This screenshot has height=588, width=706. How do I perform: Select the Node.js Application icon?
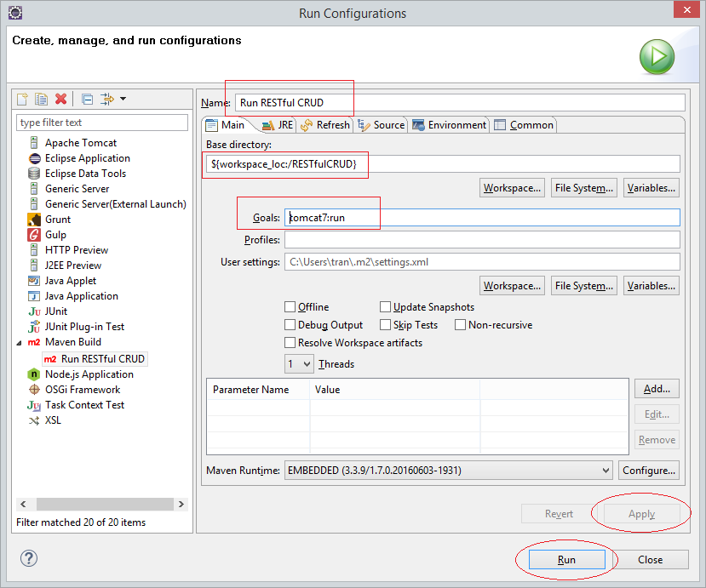pos(34,374)
